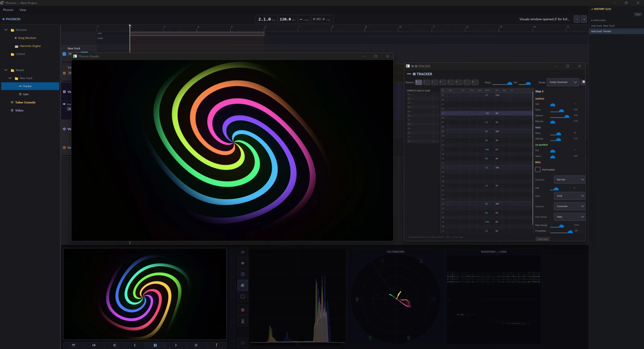Click the mixer faders icon
This screenshot has width=644, height=349.
coord(243,252)
